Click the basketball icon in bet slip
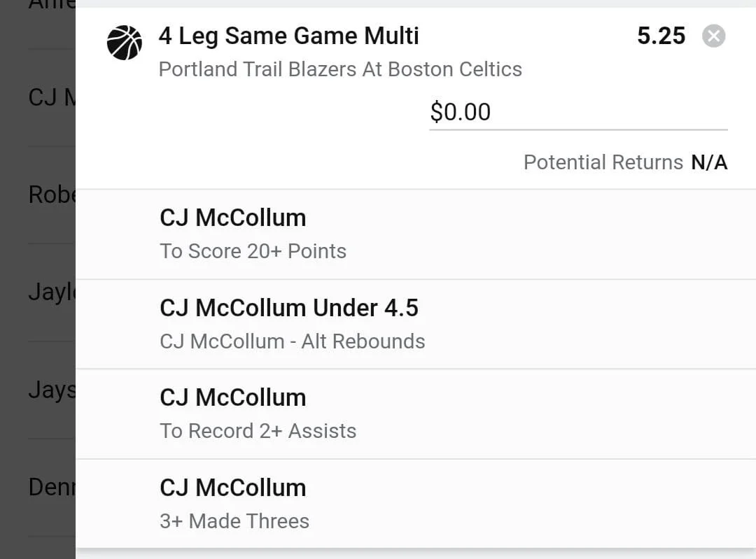Image resolution: width=756 pixels, height=559 pixels. coord(125,43)
